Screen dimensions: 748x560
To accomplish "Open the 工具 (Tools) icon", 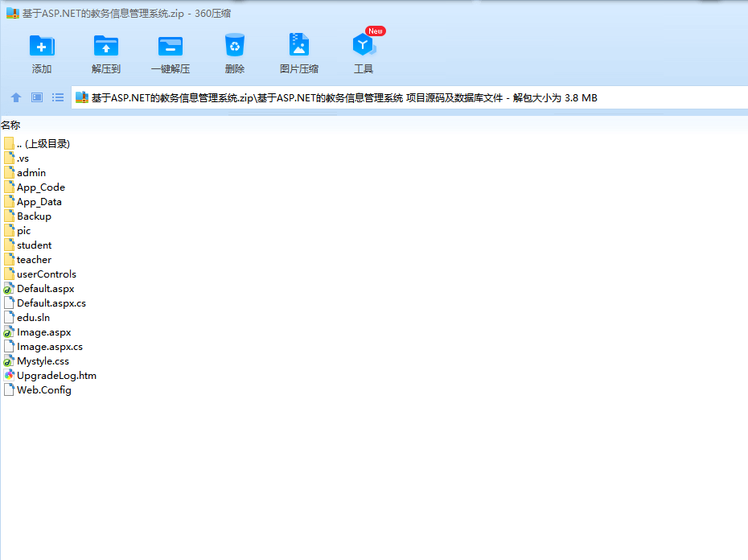I will click(364, 45).
